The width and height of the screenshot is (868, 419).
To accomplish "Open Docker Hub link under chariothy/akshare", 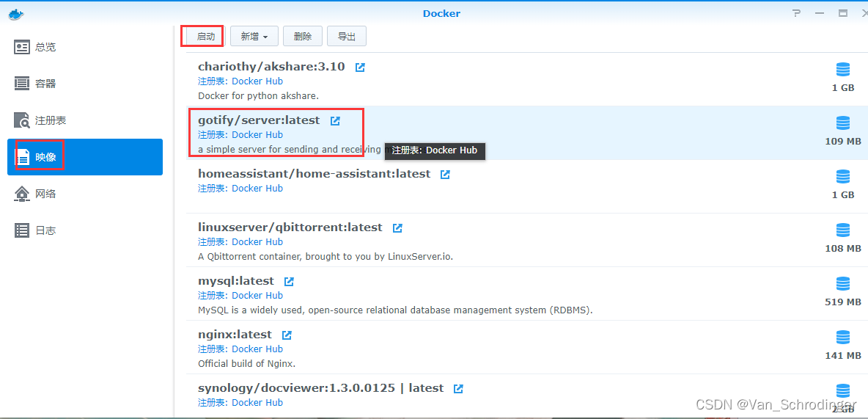I will coord(257,81).
